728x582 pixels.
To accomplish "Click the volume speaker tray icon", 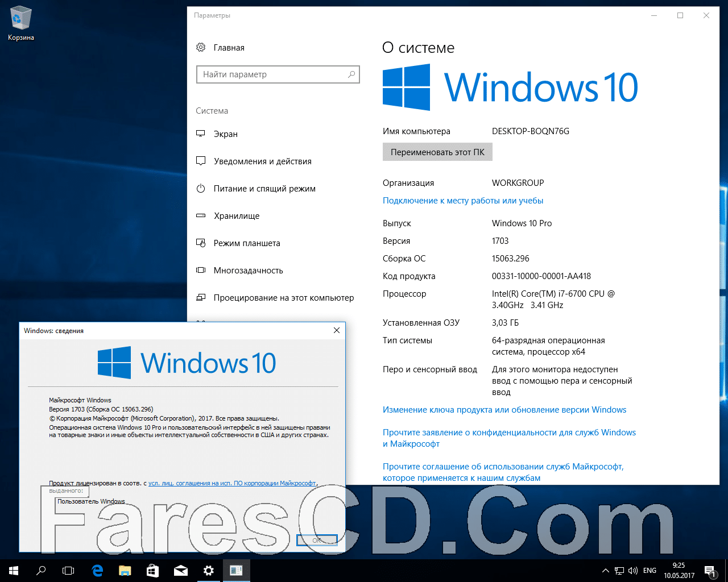I will click(x=633, y=571).
